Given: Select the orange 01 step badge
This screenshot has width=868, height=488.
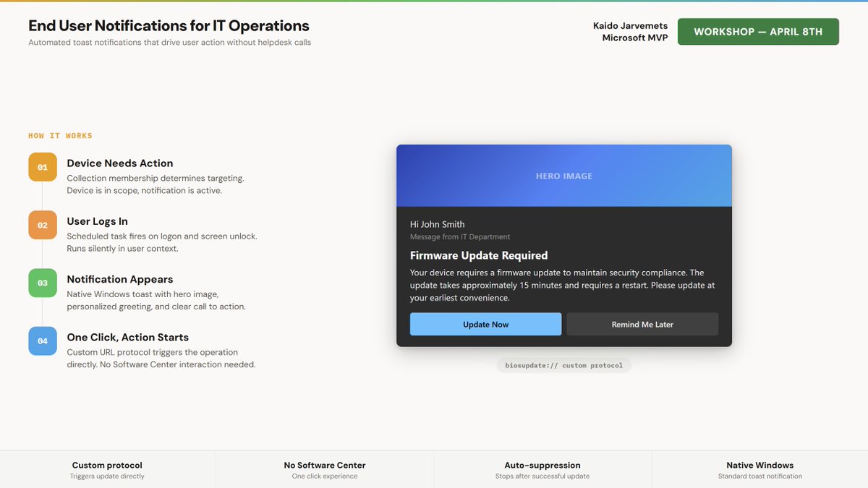Looking at the screenshot, I should (x=43, y=167).
